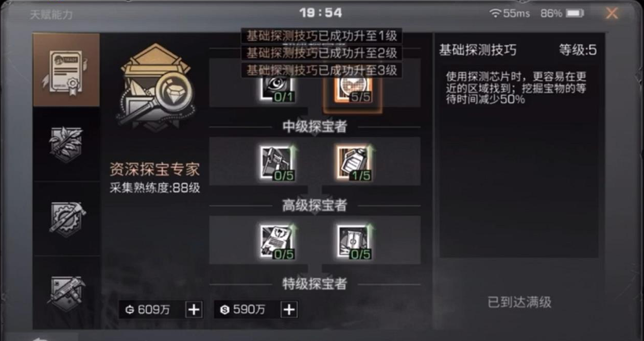Viewport: 644px width, 341px height.
Task: Click the 已到达满级 max level label
Action: coord(519,302)
